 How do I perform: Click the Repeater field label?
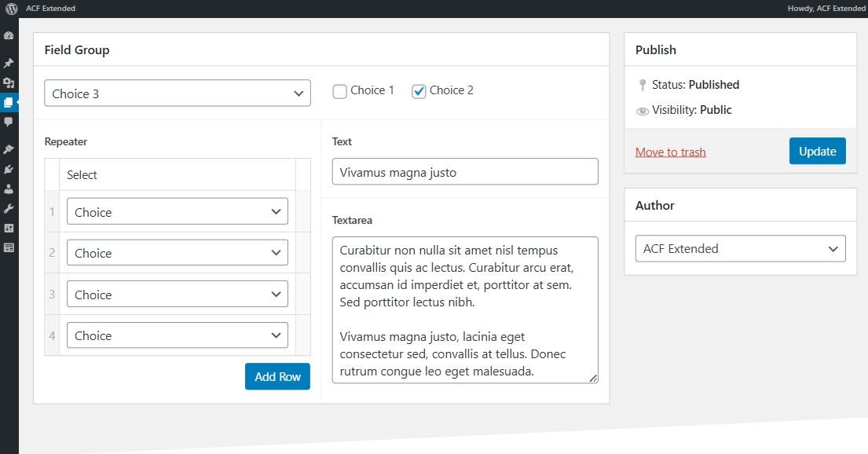[x=66, y=141]
